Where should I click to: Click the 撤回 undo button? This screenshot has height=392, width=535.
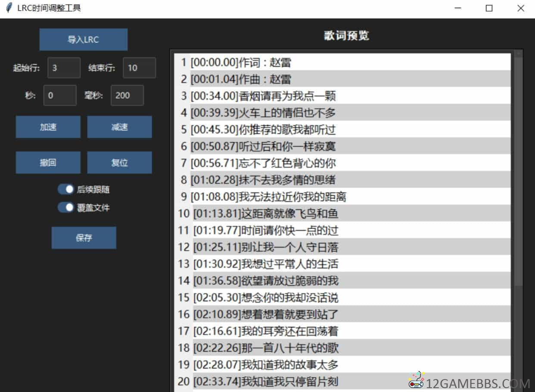pyautogui.click(x=48, y=163)
